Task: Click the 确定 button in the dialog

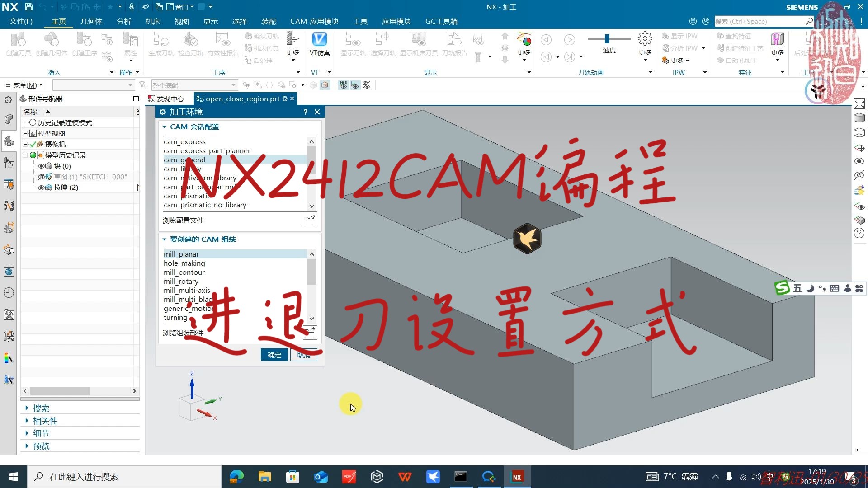Action: click(x=274, y=355)
